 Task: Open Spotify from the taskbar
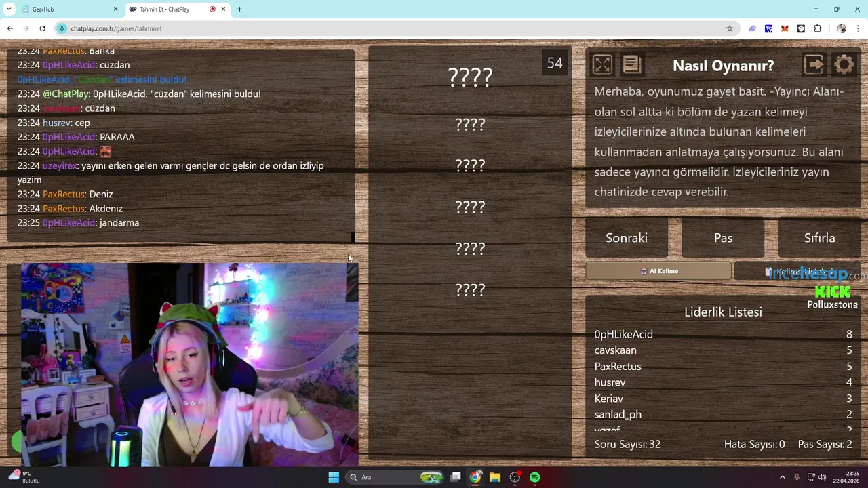point(534,477)
